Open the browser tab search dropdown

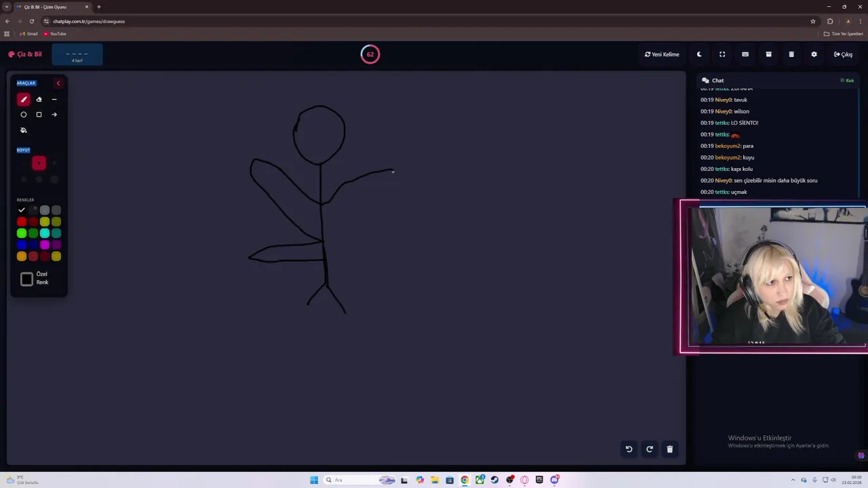tap(7, 7)
